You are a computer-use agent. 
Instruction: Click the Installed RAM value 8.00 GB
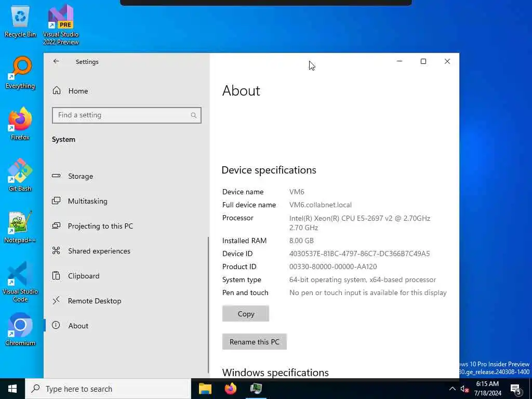click(301, 241)
